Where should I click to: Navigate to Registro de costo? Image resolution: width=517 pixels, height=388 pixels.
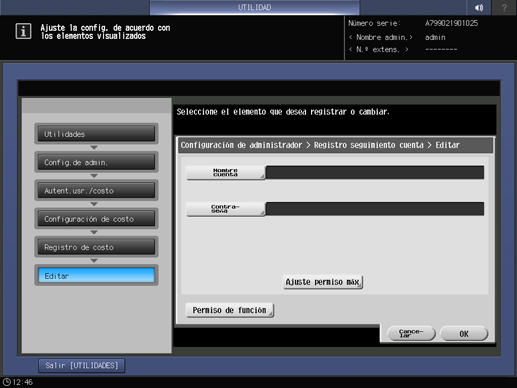tap(96, 247)
